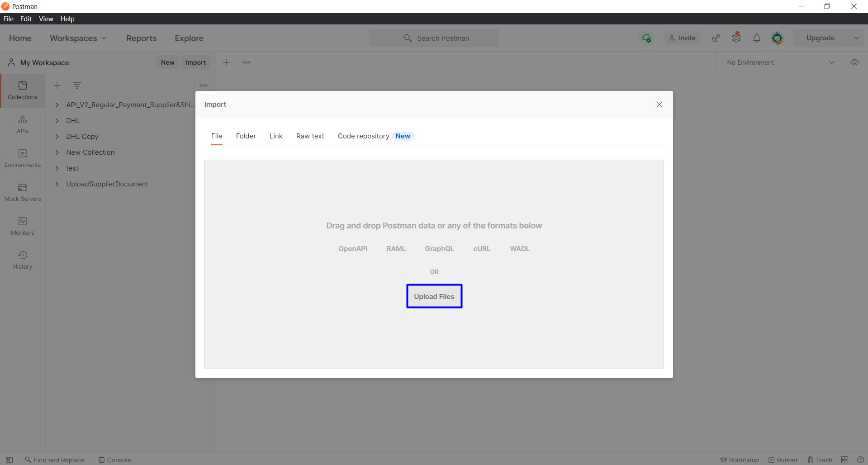This screenshot has width=868, height=465.
Task: Switch to the File import tab
Action: (x=217, y=136)
